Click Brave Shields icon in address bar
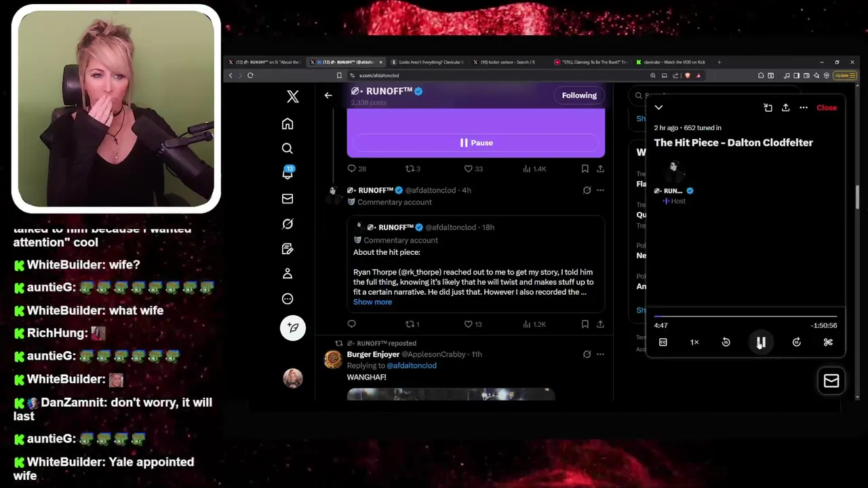Image resolution: width=868 pixels, height=488 pixels. 688,75
